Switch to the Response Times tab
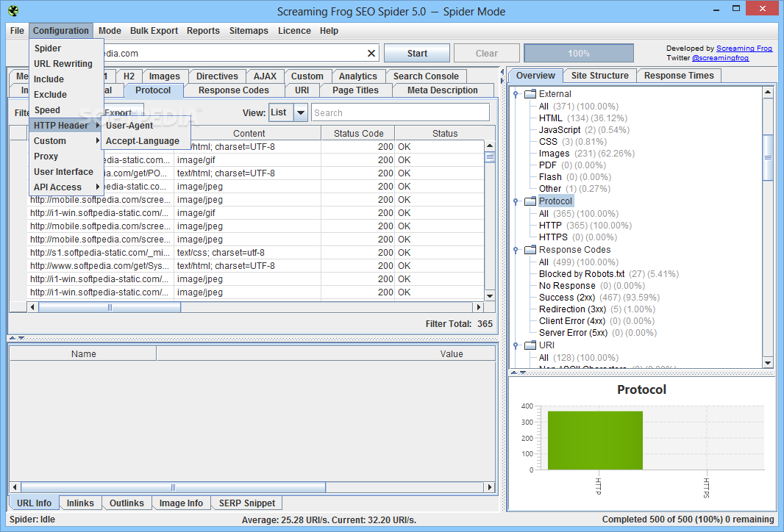The height and width of the screenshot is (532, 784). pos(679,76)
